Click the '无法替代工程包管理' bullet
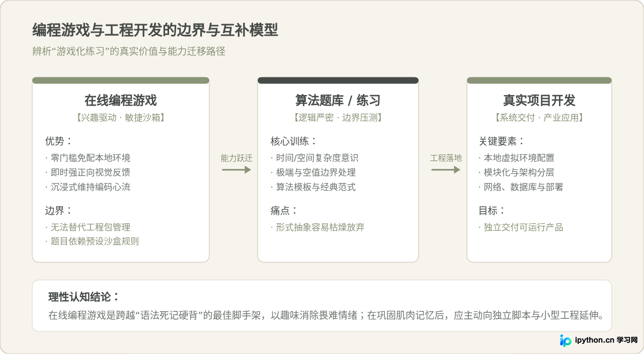This screenshot has height=354, width=644. coord(88,227)
